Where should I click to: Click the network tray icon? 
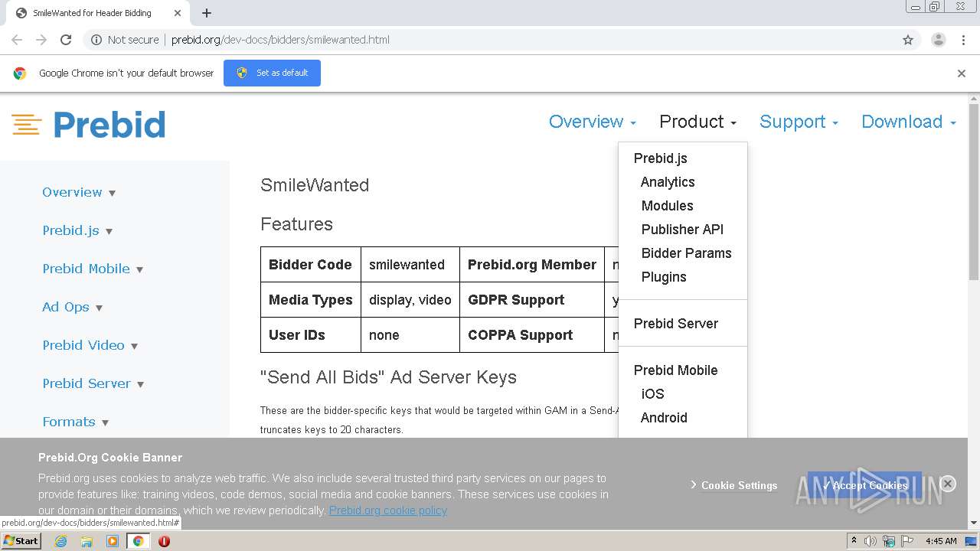pyautogui.click(x=889, y=541)
